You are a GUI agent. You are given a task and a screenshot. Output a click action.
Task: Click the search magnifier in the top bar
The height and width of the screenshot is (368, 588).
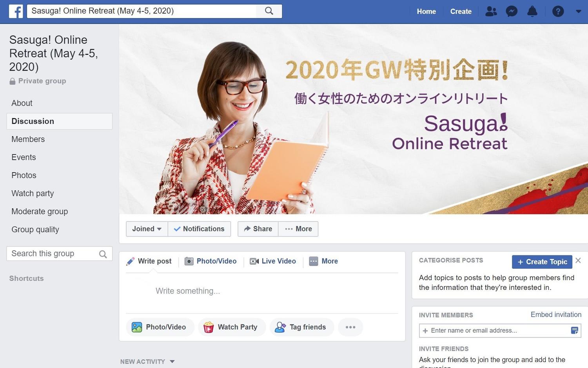(x=269, y=11)
